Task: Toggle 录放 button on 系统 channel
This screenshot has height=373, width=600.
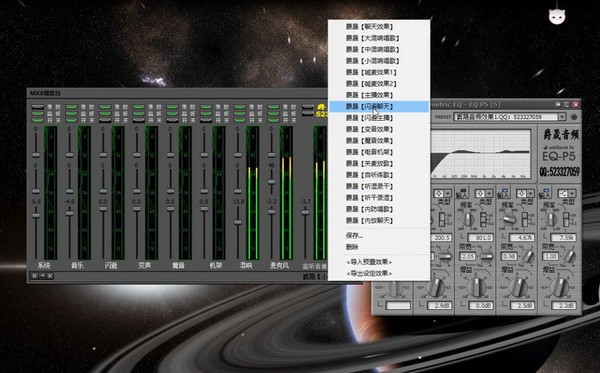Action: 38,107
